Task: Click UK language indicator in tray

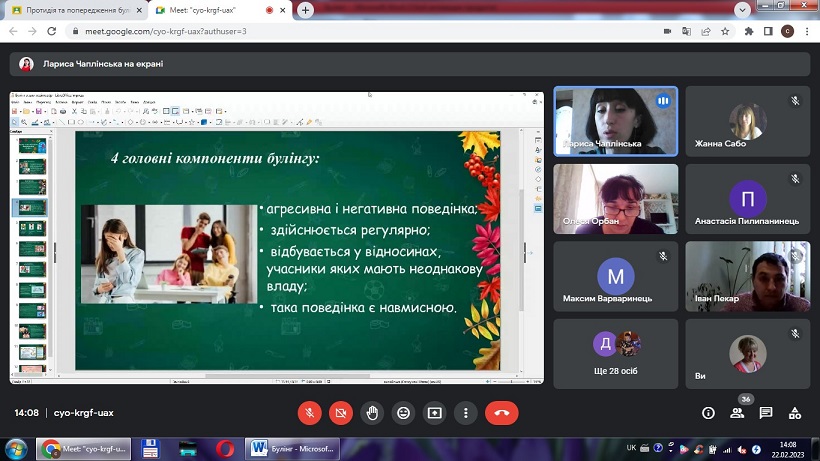Action: (x=631, y=448)
